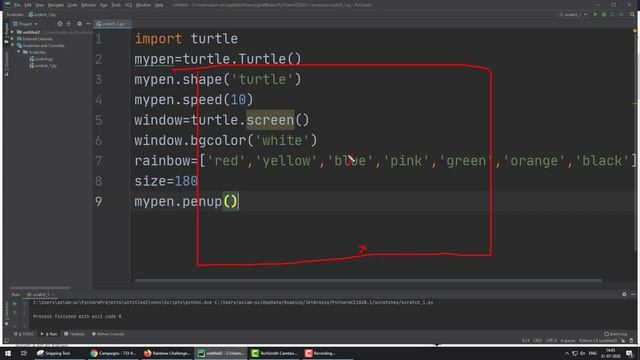This screenshot has width=640, height=360.
Task: Open the File menu
Action: (17, 5)
